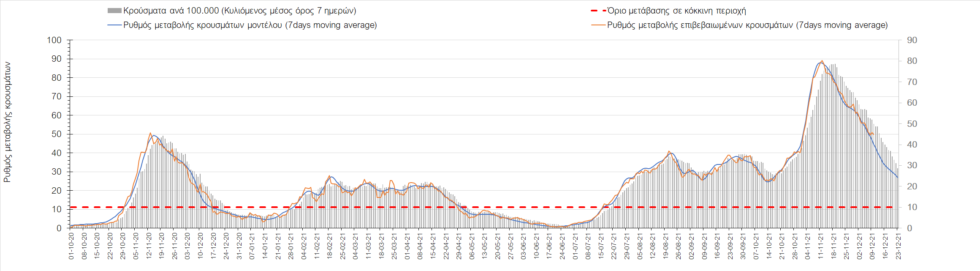
Task: Click the 90 label on right axis
Action: pyautogui.click(x=912, y=40)
